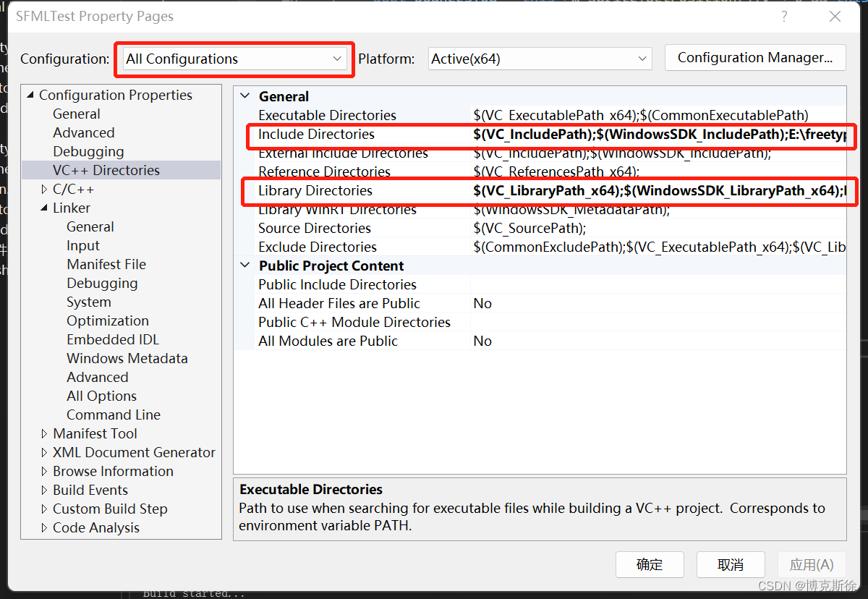Screen dimensions: 868x599
Task: Expand the C/C++ tree node
Action: (44, 189)
